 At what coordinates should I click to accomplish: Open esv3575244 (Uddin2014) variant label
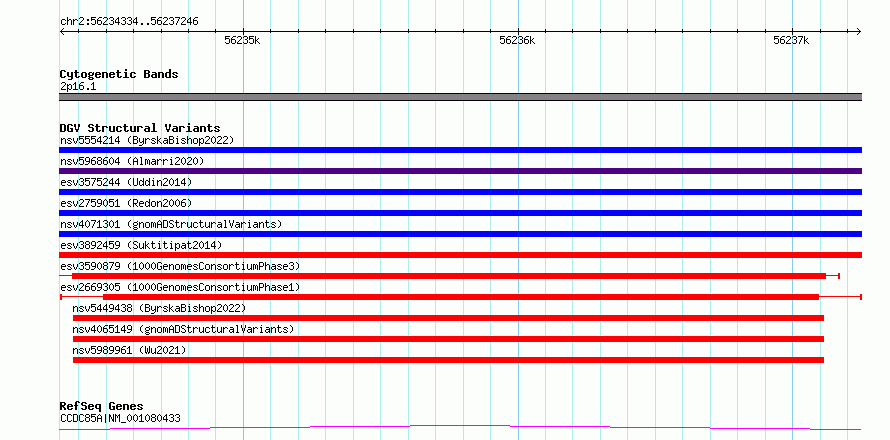[126, 182]
